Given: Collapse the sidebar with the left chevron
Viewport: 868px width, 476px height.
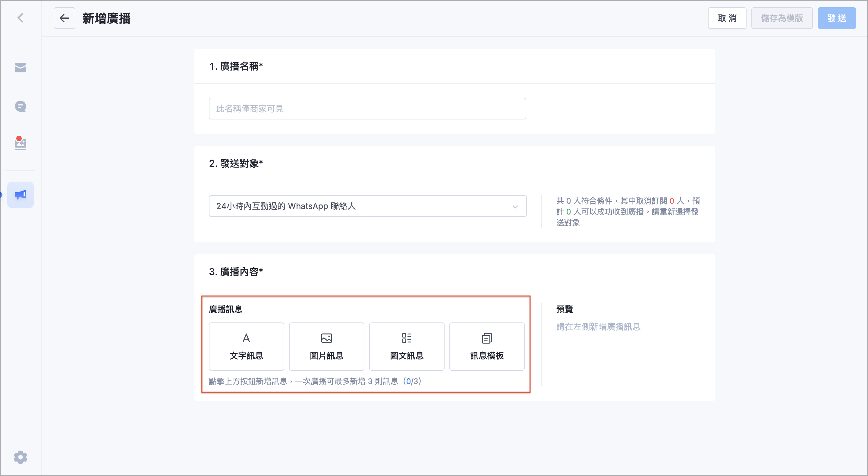Looking at the screenshot, I should coord(20,18).
